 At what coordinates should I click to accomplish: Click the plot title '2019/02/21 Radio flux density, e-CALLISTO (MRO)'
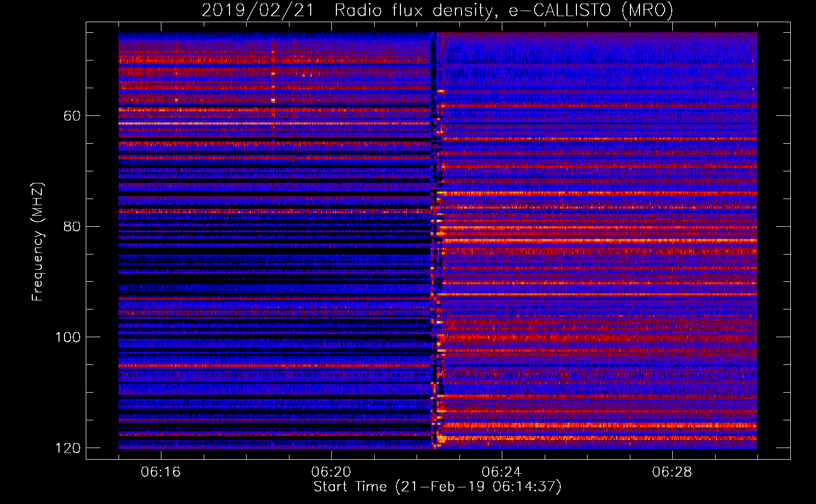[x=437, y=10]
